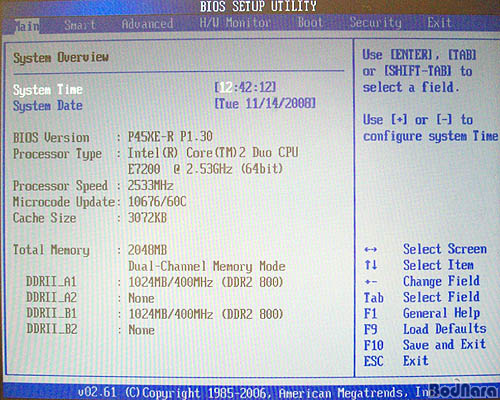Image resolution: width=500 pixels, height=400 pixels.
Task: Click the Total Memory label
Action: (x=51, y=250)
